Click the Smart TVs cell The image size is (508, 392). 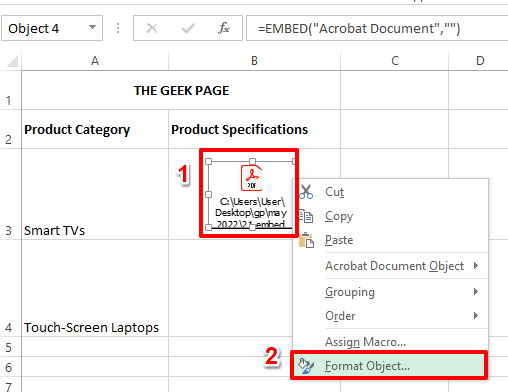[95, 194]
